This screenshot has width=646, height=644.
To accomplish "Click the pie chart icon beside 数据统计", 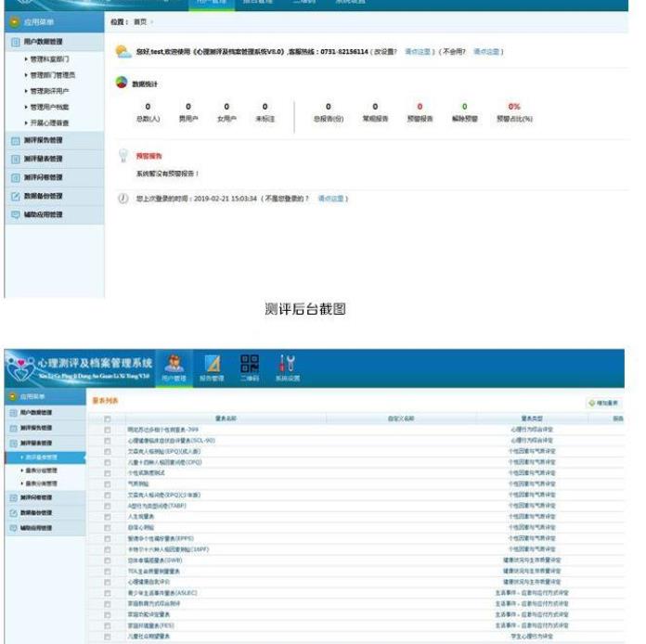I will click(x=122, y=83).
